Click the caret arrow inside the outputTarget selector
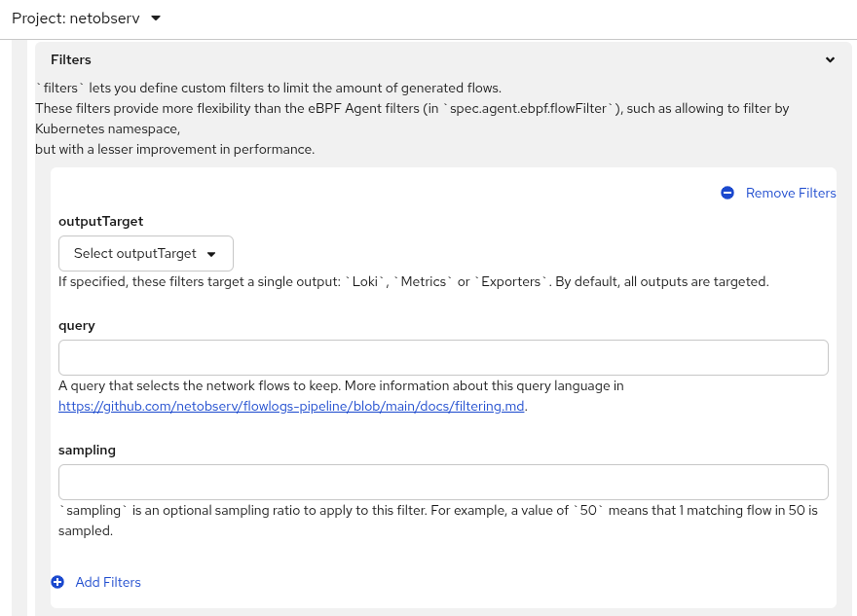The image size is (857, 616). tap(211, 254)
